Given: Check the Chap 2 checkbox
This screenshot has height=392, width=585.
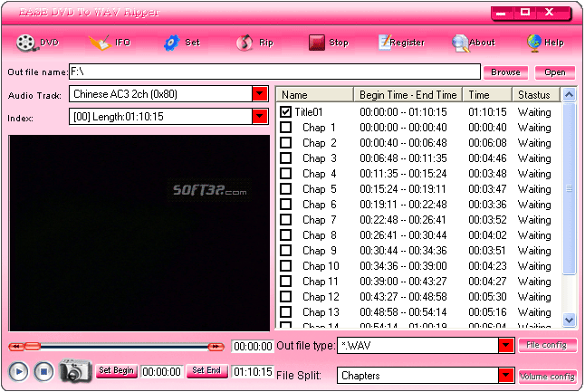Looking at the screenshot, I should pyautogui.click(x=286, y=142).
